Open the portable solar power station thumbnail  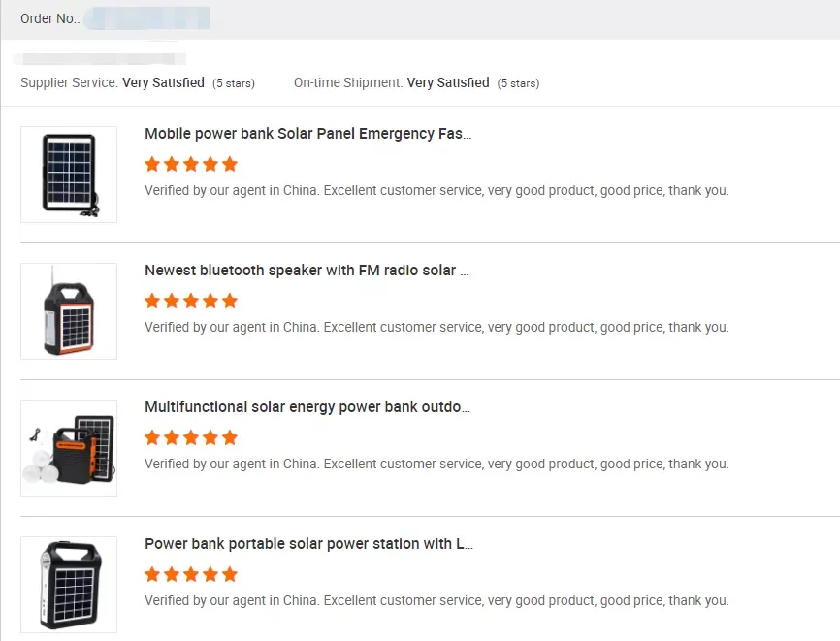click(69, 585)
